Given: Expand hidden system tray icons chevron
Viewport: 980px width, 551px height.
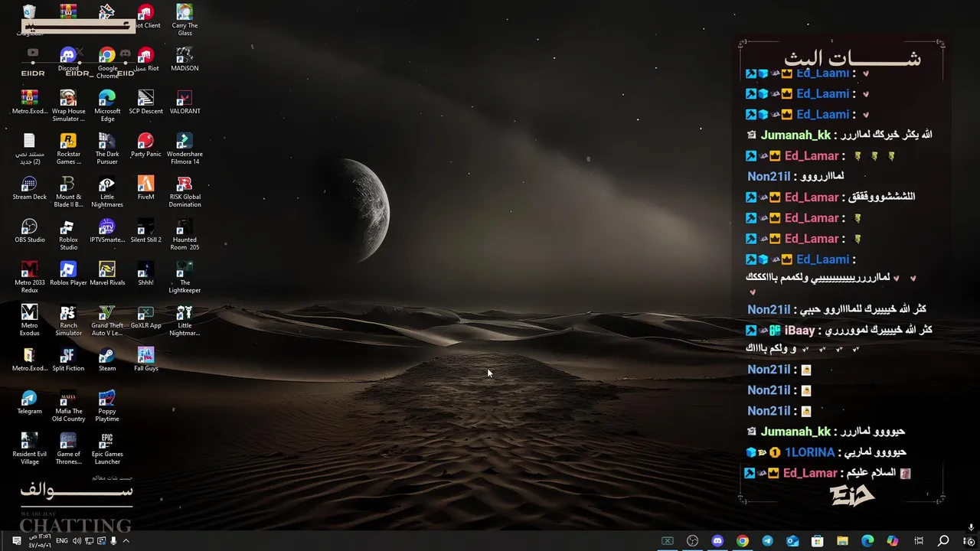Looking at the screenshot, I should (x=126, y=541).
